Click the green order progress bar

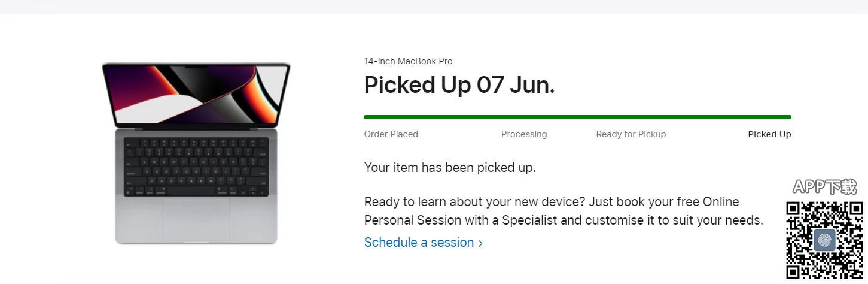(577, 117)
